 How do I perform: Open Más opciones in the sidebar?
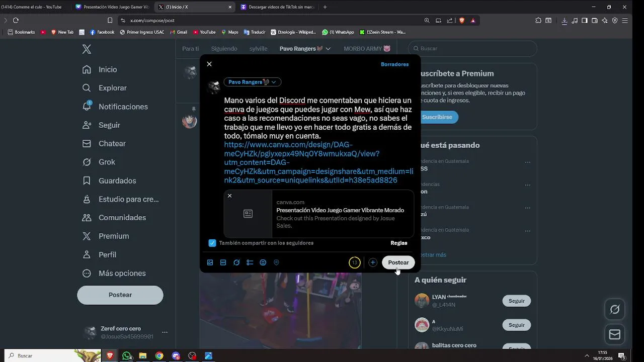click(x=114, y=274)
